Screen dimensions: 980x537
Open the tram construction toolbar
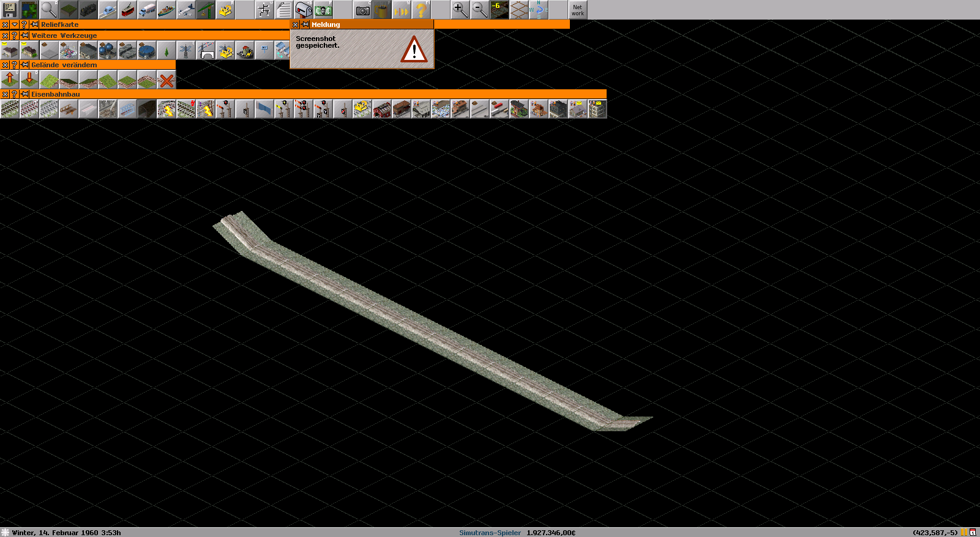tap(127, 9)
